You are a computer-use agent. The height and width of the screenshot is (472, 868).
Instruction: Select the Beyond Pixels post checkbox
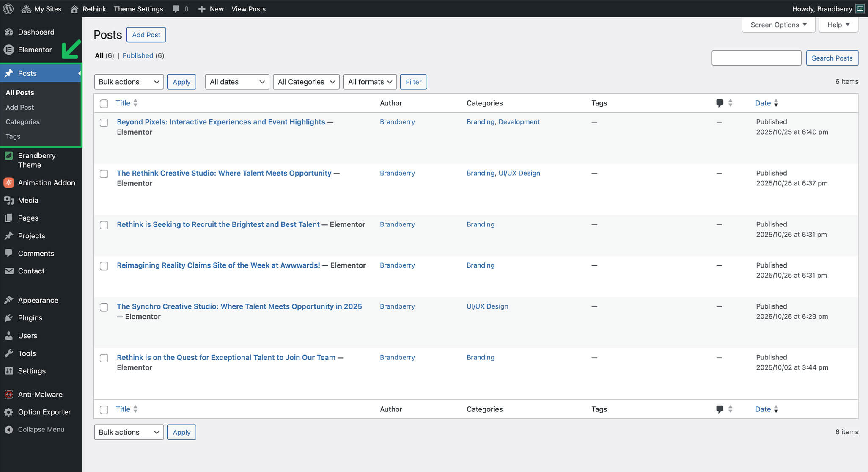coord(104,123)
